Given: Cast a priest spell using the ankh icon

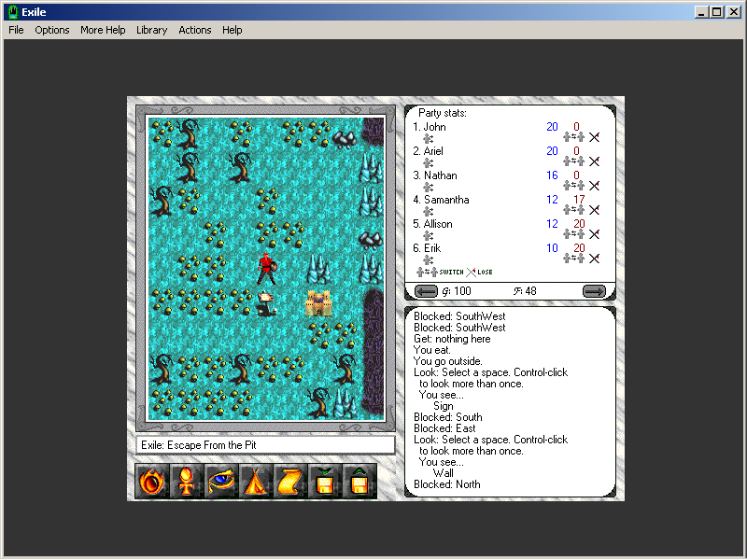Looking at the screenshot, I should pyautogui.click(x=186, y=480).
